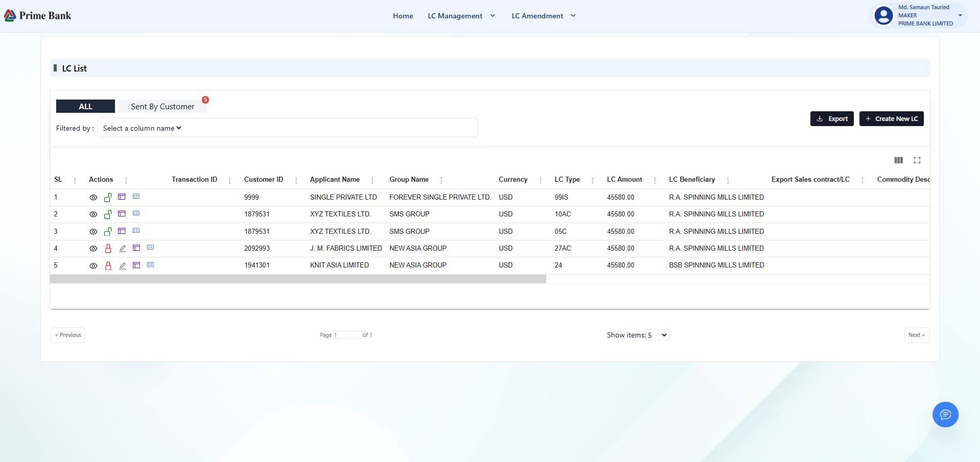This screenshot has width=980, height=462.
Task: Click green unlock icon in row 3
Action: tap(108, 231)
